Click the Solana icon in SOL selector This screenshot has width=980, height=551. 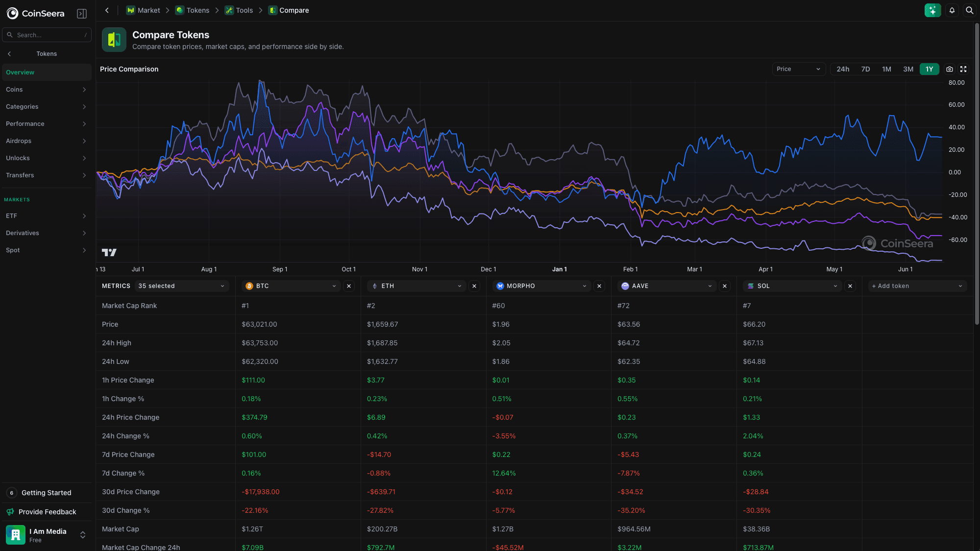[x=751, y=286]
